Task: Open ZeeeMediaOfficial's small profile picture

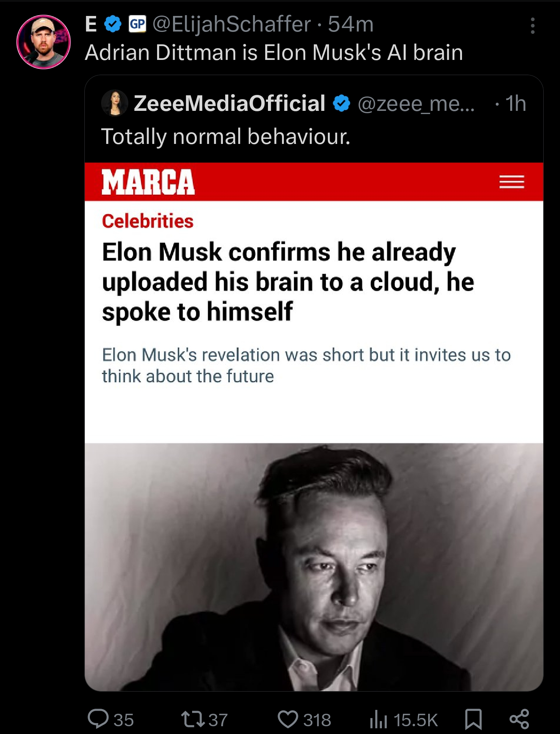Action: point(115,103)
